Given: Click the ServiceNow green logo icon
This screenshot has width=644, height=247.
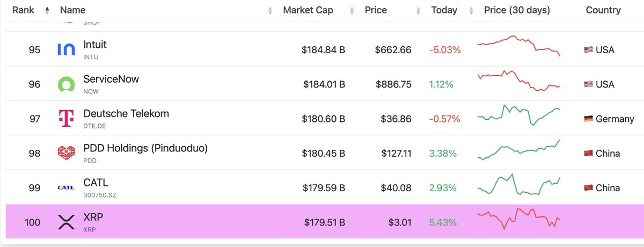Looking at the screenshot, I should click(x=66, y=84).
